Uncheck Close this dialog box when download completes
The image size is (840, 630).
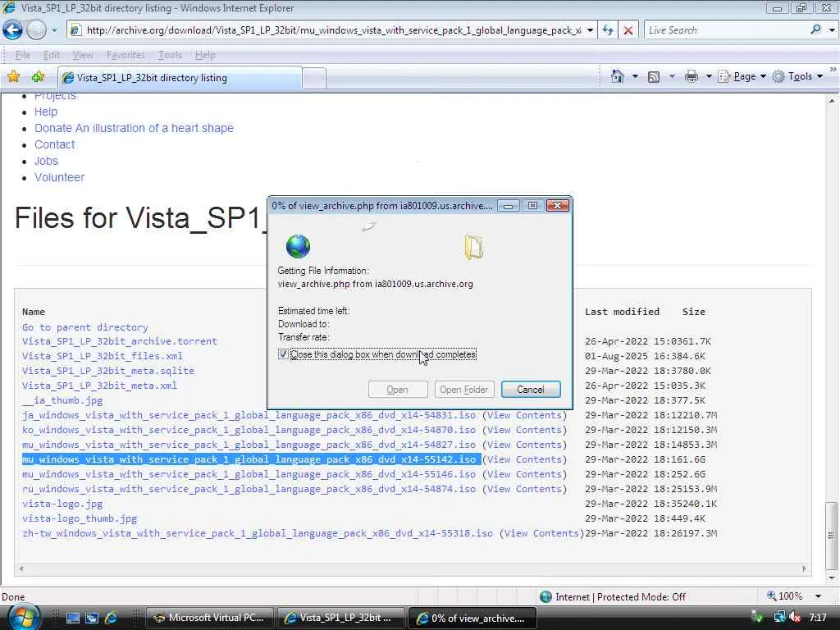pos(283,354)
